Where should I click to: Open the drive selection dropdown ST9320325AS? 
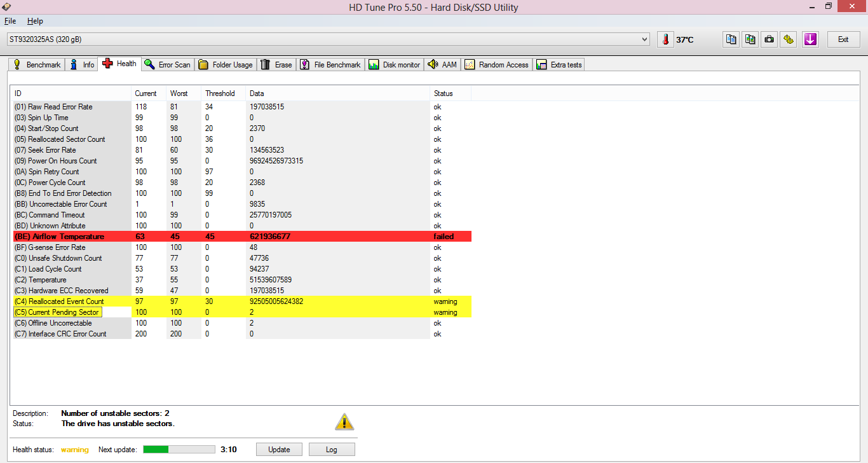pos(329,39)
